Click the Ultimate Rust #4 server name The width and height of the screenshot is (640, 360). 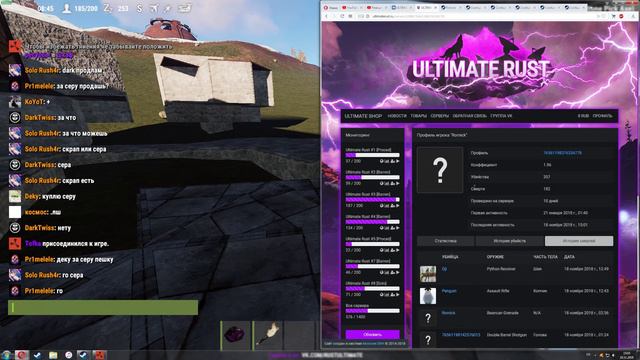coord(368,216)
